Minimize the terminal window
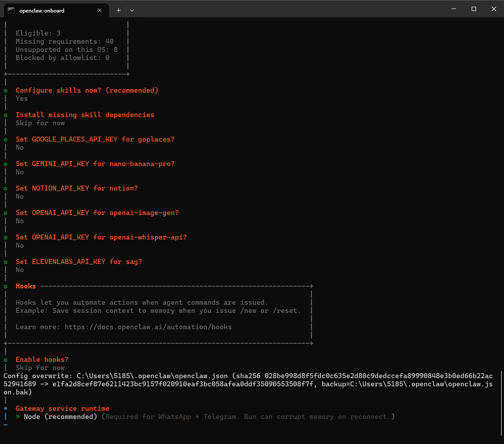The image size is (504, 444). pyautogui.click(x=454, y=9)
